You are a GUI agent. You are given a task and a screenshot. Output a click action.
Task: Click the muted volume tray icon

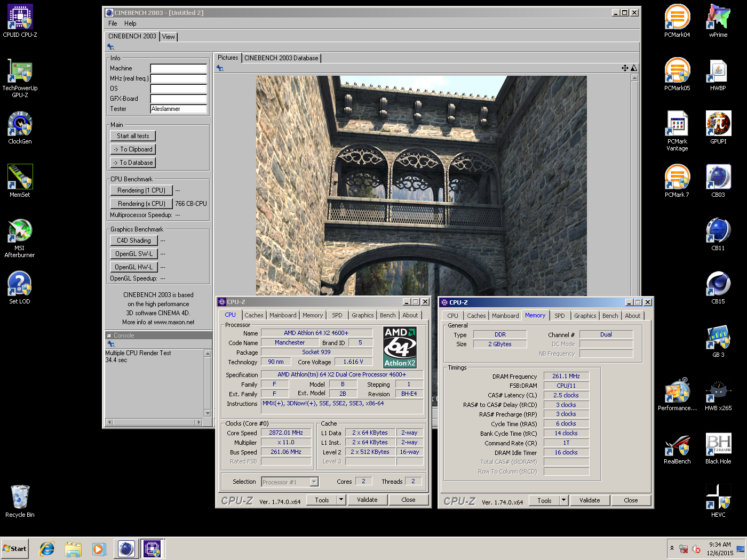[696, 549]
